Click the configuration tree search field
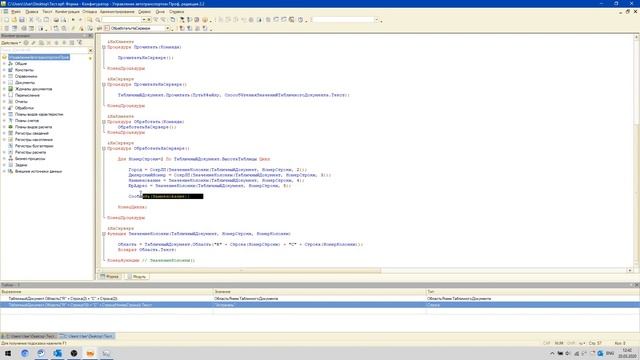The width and height of the screenshot is (640, 360). [x=44, y=50]
